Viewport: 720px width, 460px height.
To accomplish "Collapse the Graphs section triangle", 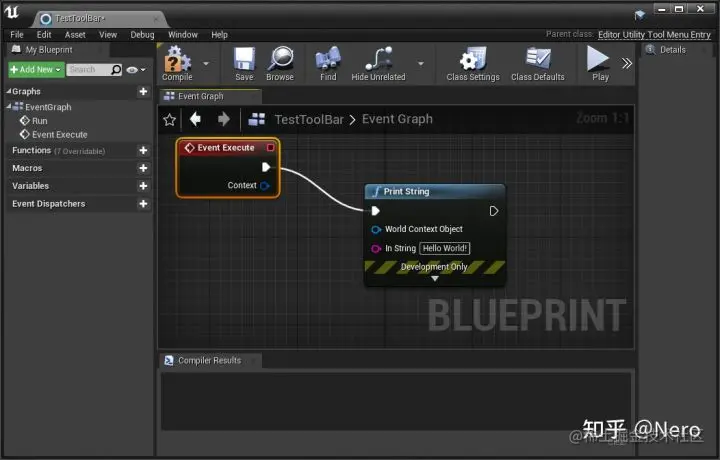I will [x=8, y=91].
